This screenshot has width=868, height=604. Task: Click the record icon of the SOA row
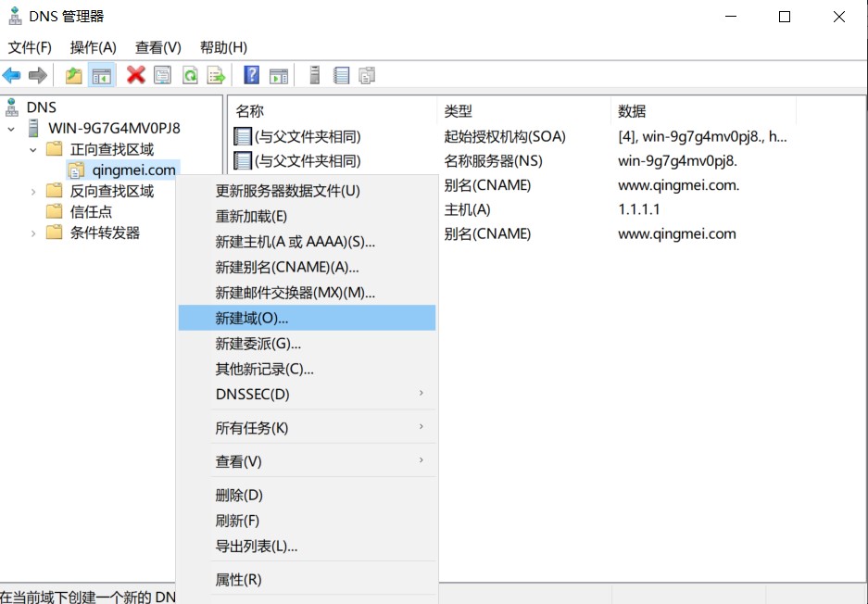coord(243,136)
